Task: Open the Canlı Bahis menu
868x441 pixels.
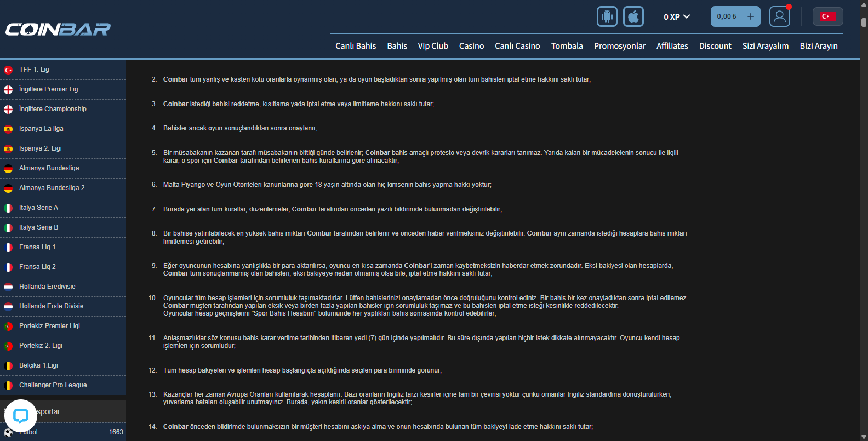Action: (x=356, y=46)
